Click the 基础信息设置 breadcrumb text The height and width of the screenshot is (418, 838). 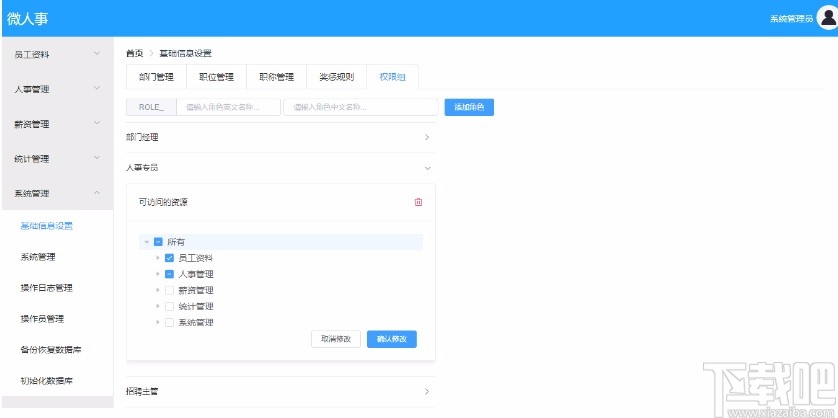click(x=185, y=53)
